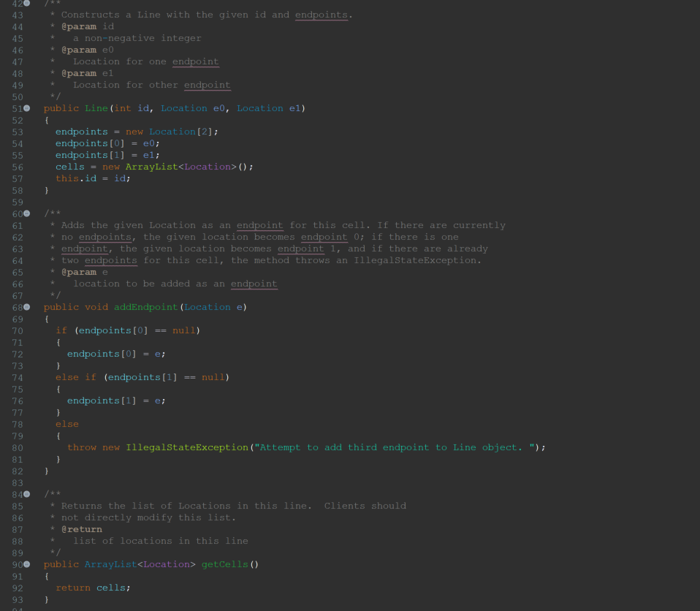This screenshot has width=700, height=611.
Task: Click line number 53 in the gutter
Action: point(18,132)
